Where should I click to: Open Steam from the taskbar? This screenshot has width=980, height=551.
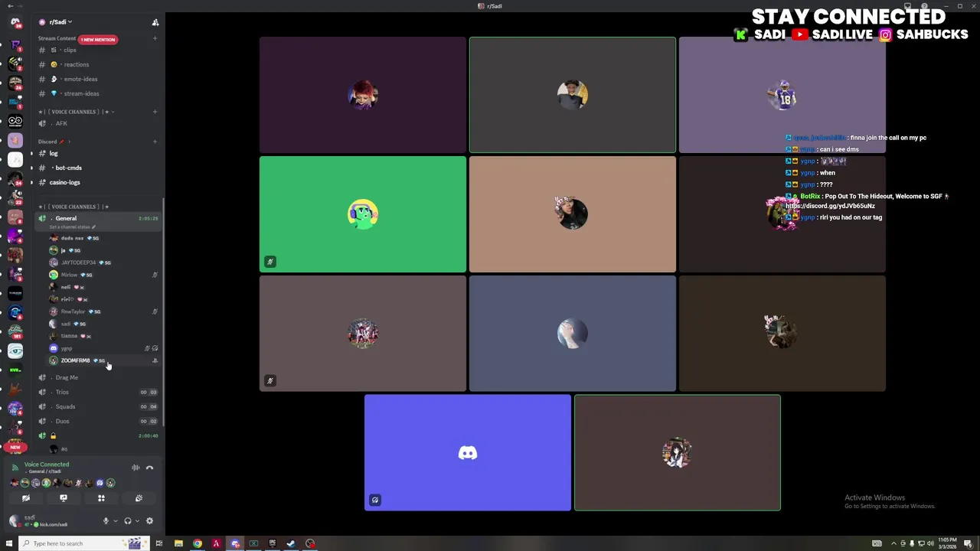point(291,543)
